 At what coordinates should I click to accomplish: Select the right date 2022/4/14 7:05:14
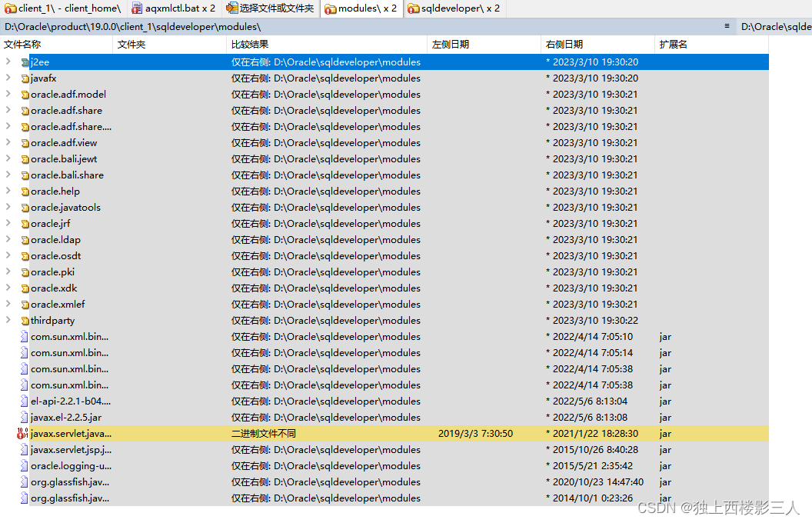click(589, 352)
